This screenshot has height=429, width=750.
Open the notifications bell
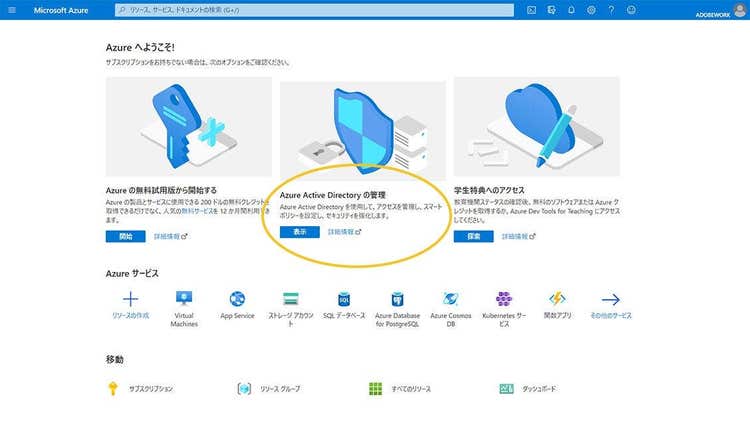(571, 9)
